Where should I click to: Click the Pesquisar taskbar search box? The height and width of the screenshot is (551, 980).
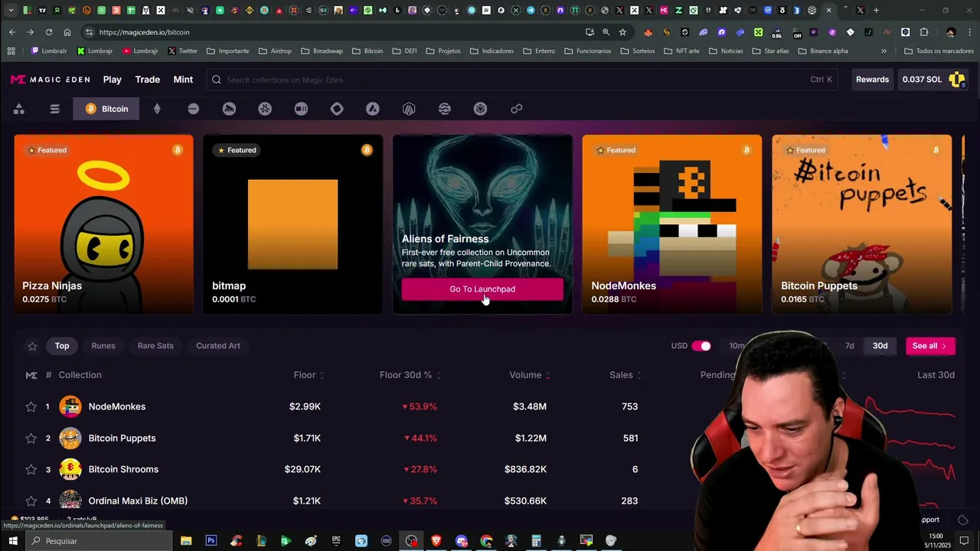100,541
